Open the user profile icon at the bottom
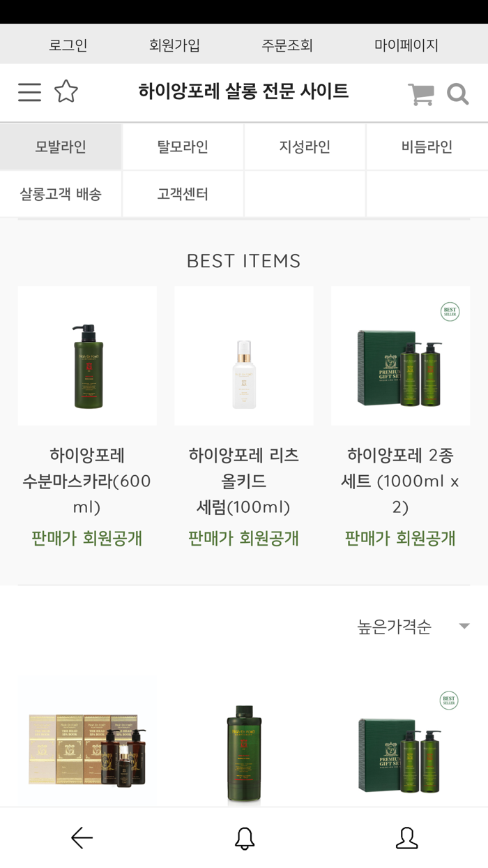 coord(406,837)
